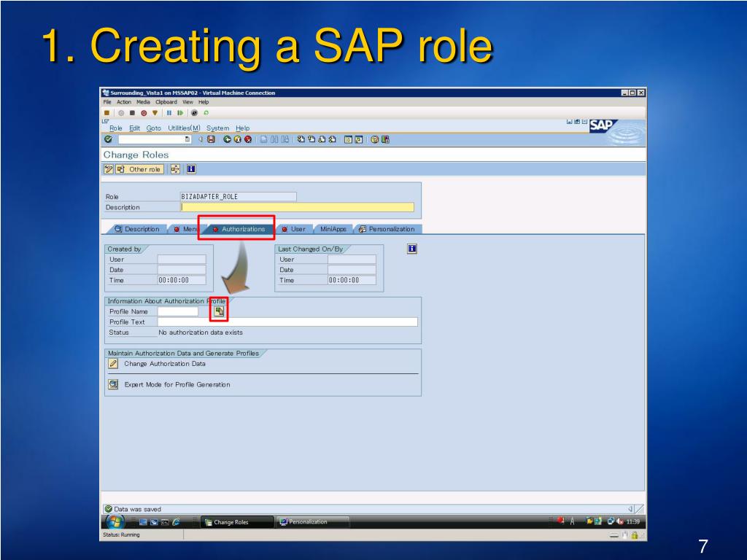Click the Previous Page icon
Viewport: 747px width, 560px height.
311,139
